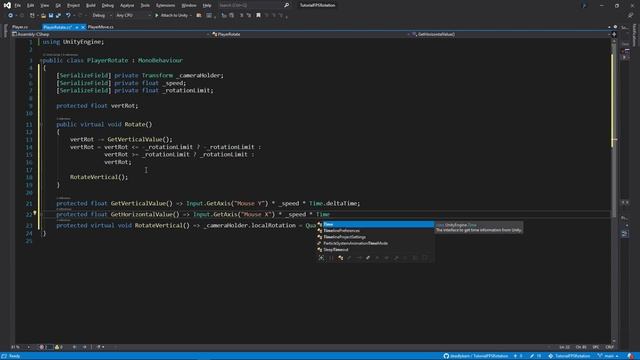Click the icon right of Attach to Unity
This screenshot has height=360, width=640.
(x=199, y=16)
